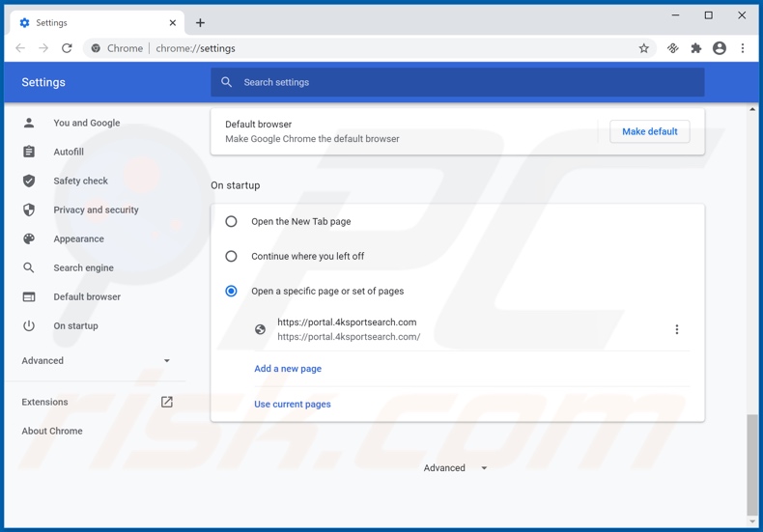
Task: Close the Settings tab
Action: point(173,23)
